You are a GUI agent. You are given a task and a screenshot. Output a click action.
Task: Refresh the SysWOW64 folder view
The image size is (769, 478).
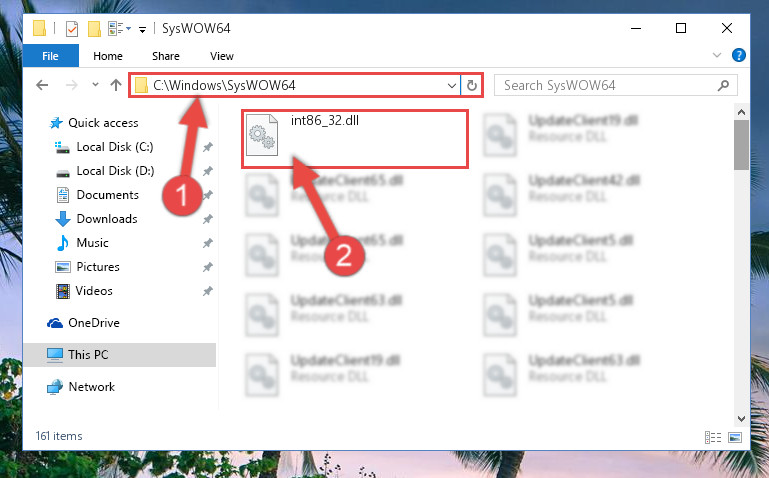tap(472, 85)
